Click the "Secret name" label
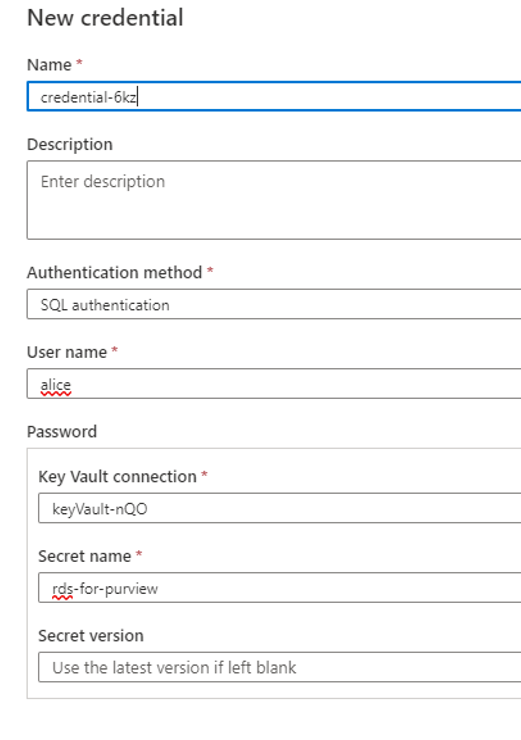The image size is (521, 740). pyautogui.click(x=85, y=556)
